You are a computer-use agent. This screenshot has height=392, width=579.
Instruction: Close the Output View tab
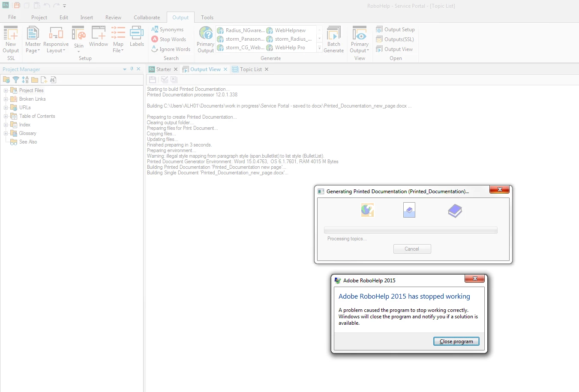click(225, 69)
